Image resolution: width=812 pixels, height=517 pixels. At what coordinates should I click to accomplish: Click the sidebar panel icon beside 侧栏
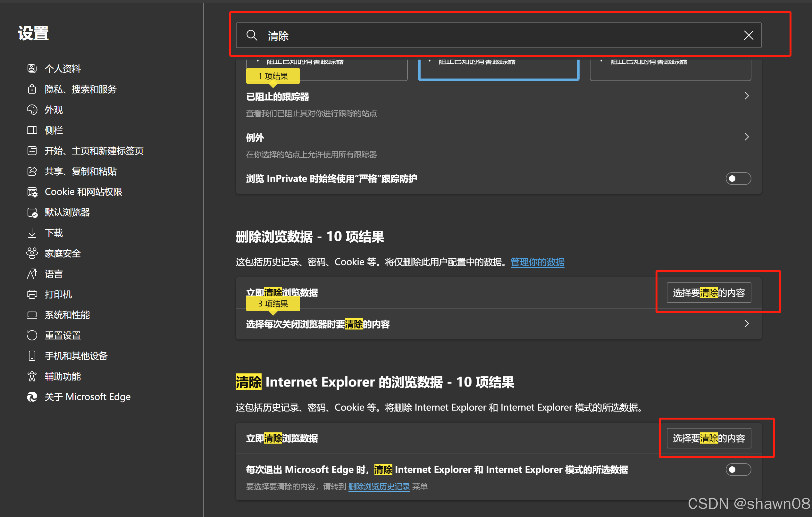click(32, 130)
